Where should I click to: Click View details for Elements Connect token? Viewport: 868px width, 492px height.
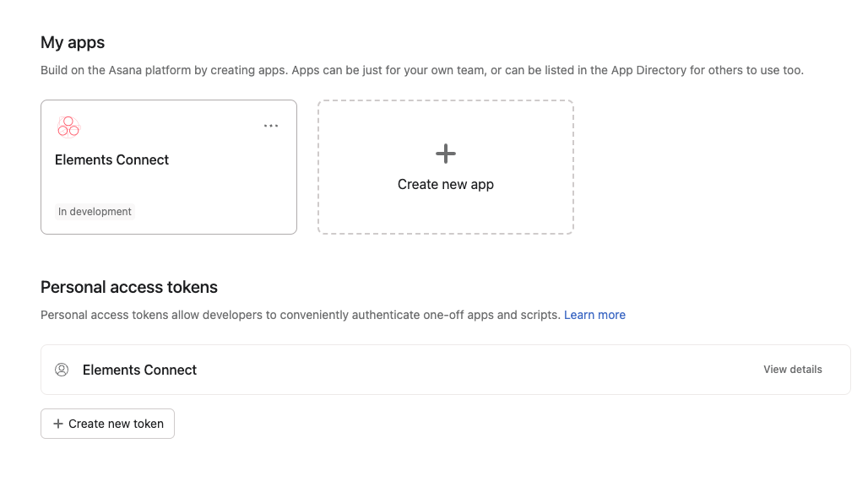(792, 370)
